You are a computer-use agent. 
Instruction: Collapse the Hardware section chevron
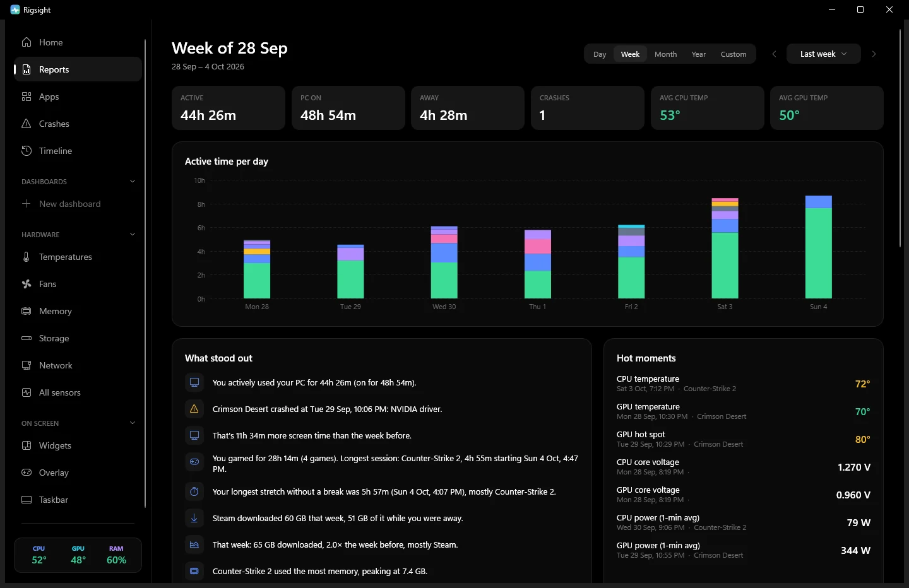[x=133, y=234]
